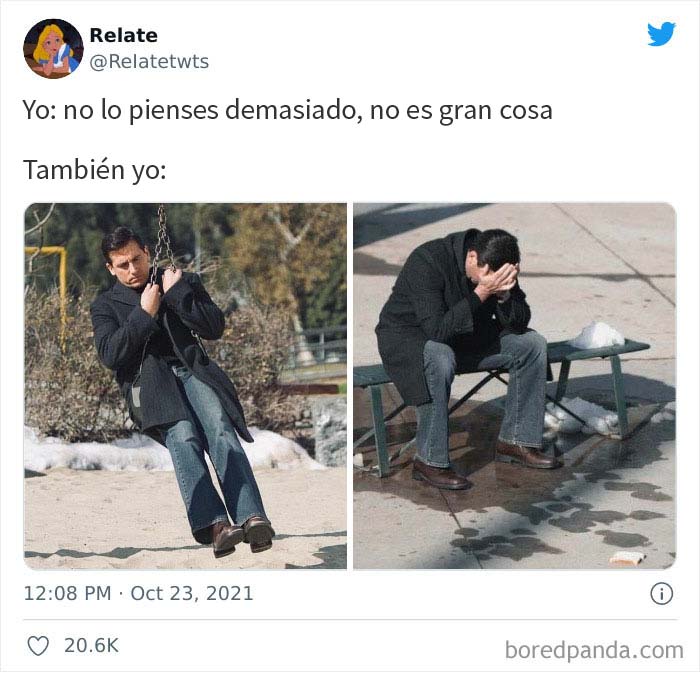
Task: Like the tweet with the heart icon
Action: point(38,646)
